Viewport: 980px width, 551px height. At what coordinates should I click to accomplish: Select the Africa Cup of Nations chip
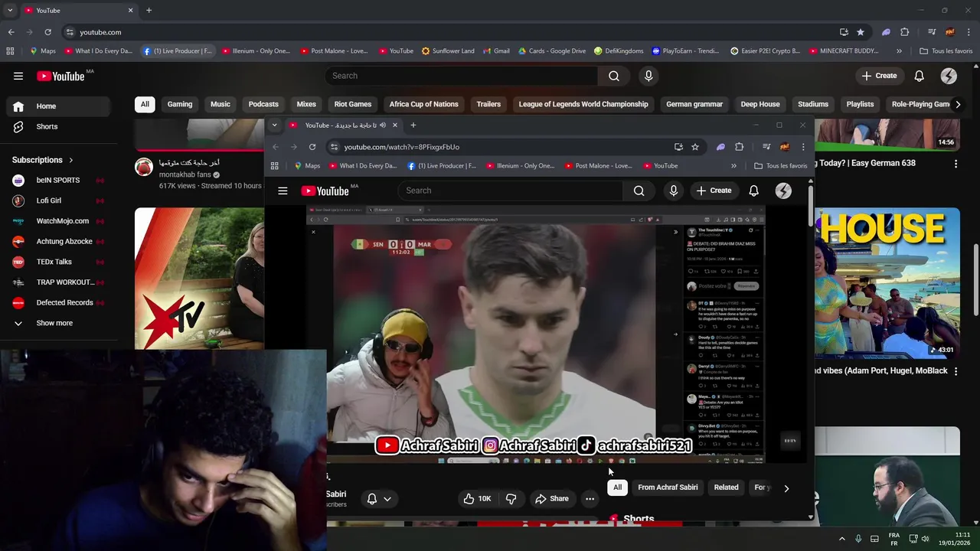tap(423, 104)
